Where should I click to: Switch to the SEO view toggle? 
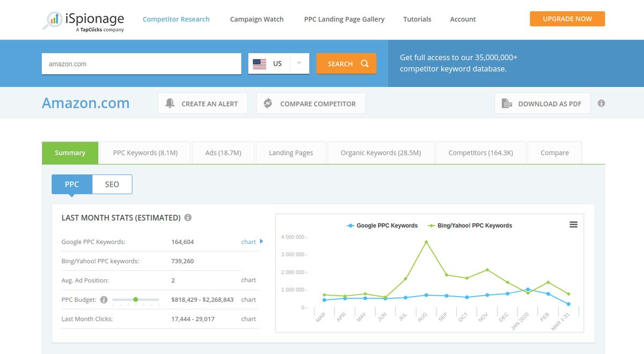coord(112,184)
